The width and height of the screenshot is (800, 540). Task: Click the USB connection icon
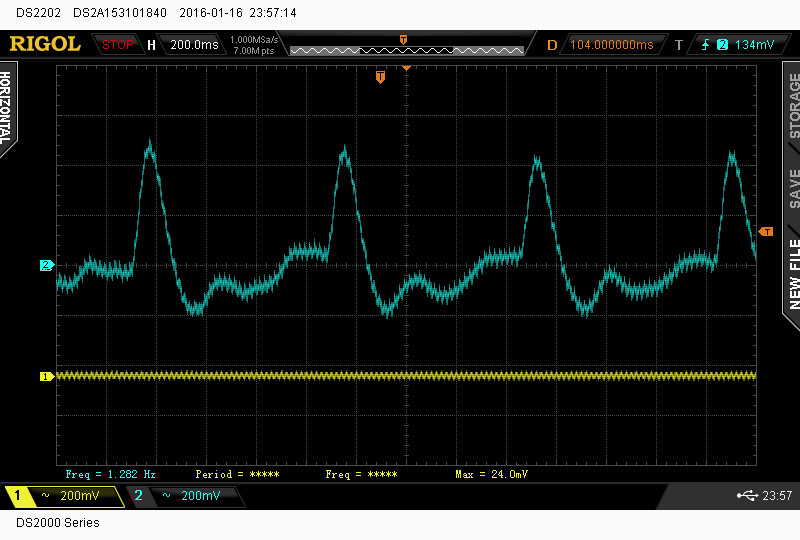[x=747, y=496]
